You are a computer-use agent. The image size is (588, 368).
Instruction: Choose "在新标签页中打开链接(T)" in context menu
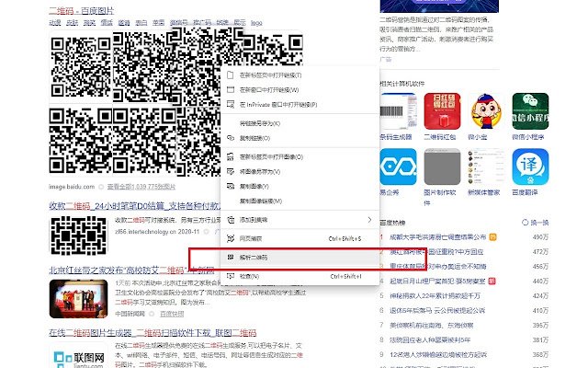[300, 75]
